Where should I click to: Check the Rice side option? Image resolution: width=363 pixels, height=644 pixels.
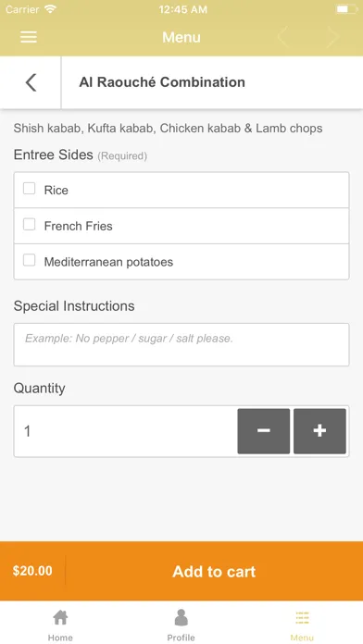30,189
